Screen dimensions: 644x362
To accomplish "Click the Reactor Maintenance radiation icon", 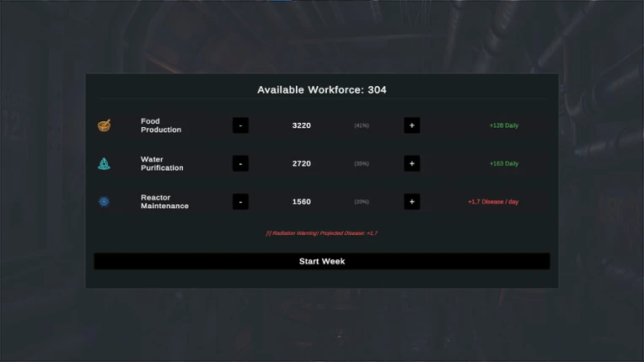I will 104,202.
